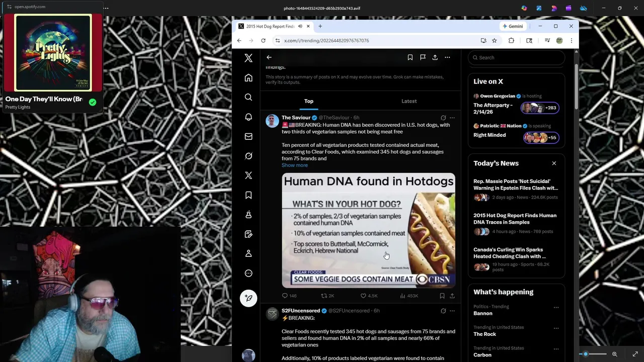Report story with flag icon

click(x=423, y=57)
